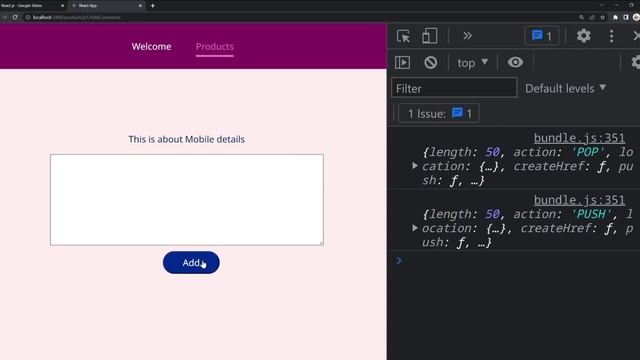Toggle the device toolbar icon
Viewport: 640px width, 360px height.
point(429,36)
